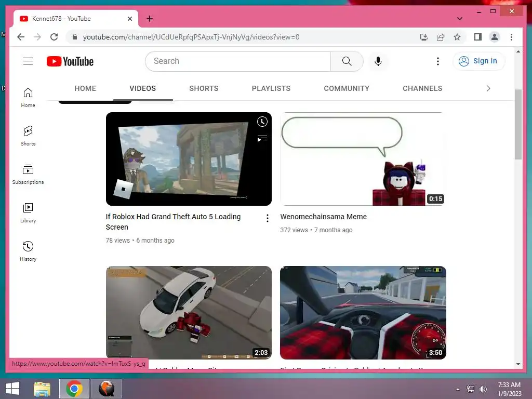Open the bird app in taskbar
532x399 pixels.
tap(107, 389)
